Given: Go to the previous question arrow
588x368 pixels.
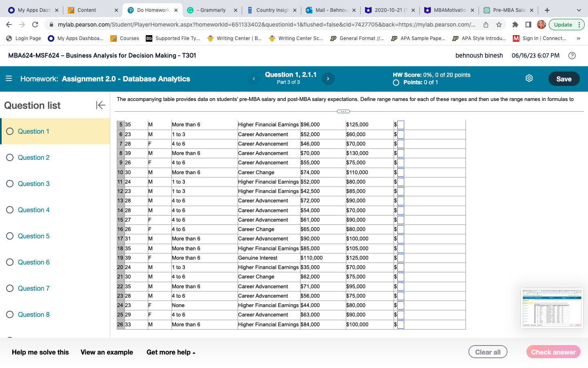Looking at the screenshot, I should [254, 79].
